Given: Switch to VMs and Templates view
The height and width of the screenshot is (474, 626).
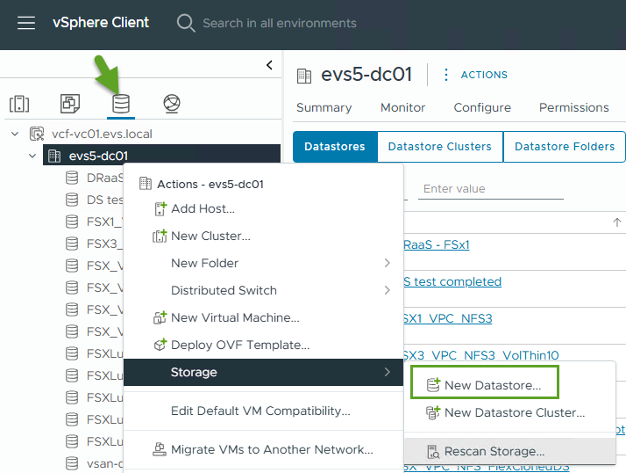Looking at the screenshot, I should click(x=70, y=103).
